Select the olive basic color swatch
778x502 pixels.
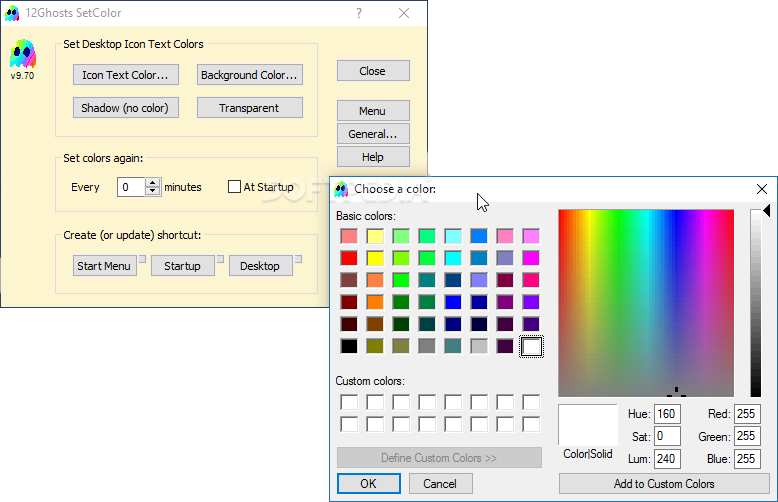click(x=375, y=346)
